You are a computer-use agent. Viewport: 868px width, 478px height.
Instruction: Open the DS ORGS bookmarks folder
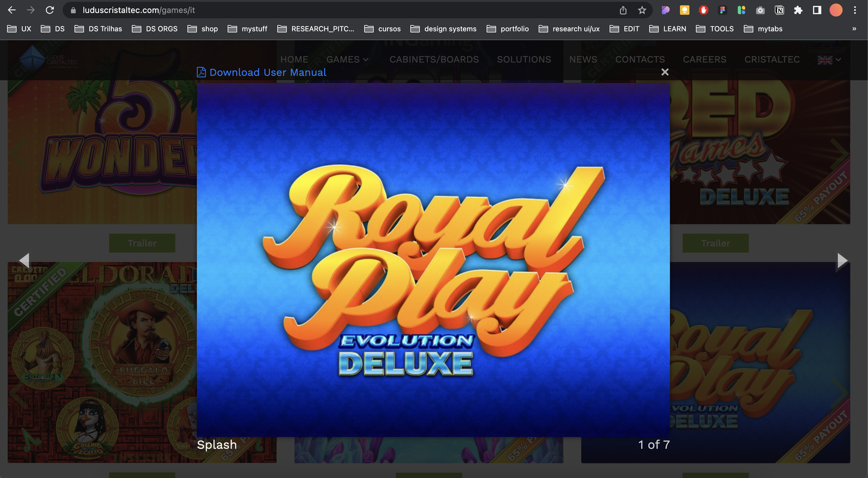tap(155, 29)
